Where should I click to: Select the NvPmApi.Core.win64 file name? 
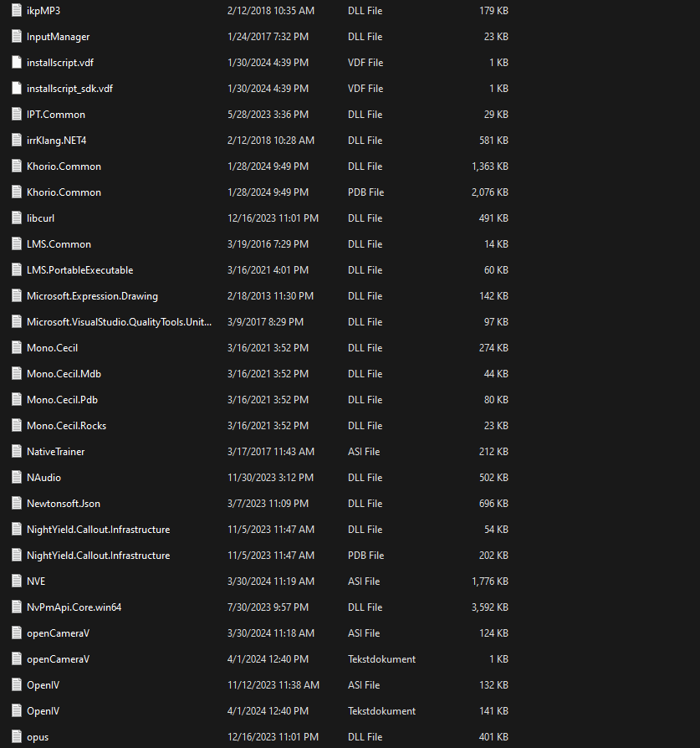point(74,607)
